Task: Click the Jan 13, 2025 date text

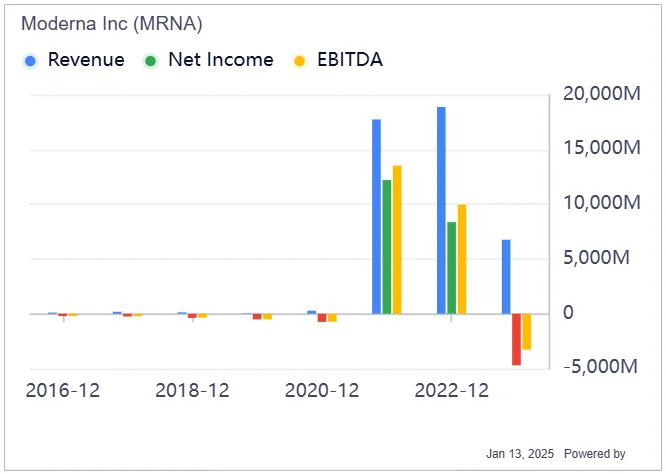Action: [x=520, y=454]
